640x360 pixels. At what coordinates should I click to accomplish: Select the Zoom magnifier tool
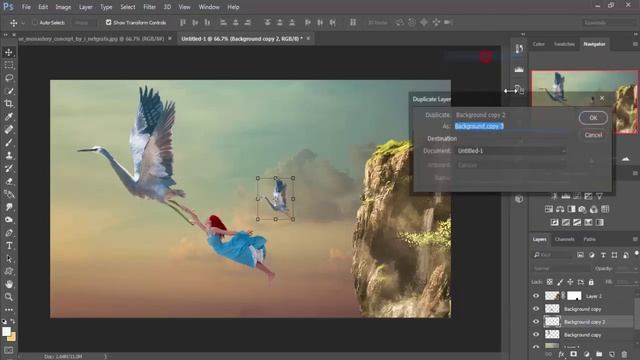tap(9, 297)
